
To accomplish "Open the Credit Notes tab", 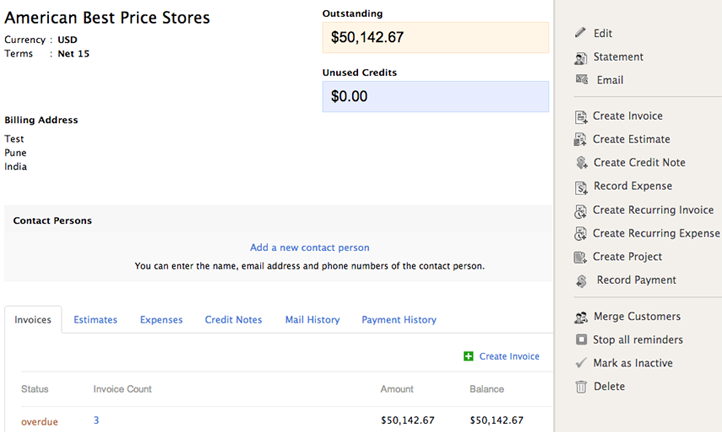I will 233,320.
